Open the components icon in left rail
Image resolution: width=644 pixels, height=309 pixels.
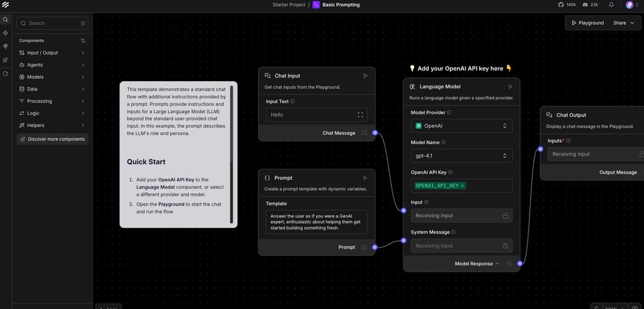pos(6,33)
